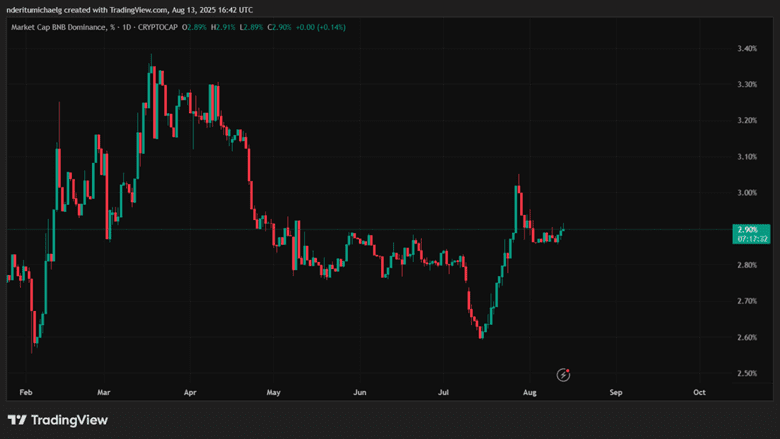Viewport: 780px width, 439px height.
Task: Click the lightning bolt event icon
Action: click(564, 375)
